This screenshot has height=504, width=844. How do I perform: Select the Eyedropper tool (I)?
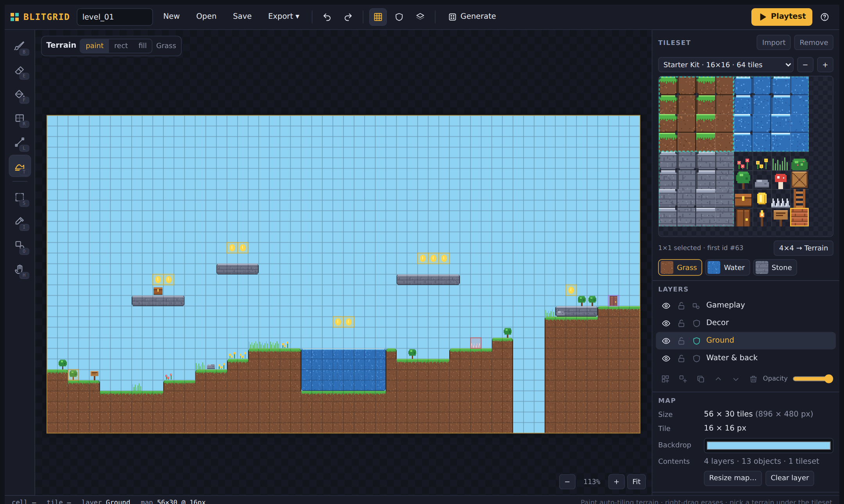[x=20, y=222]
